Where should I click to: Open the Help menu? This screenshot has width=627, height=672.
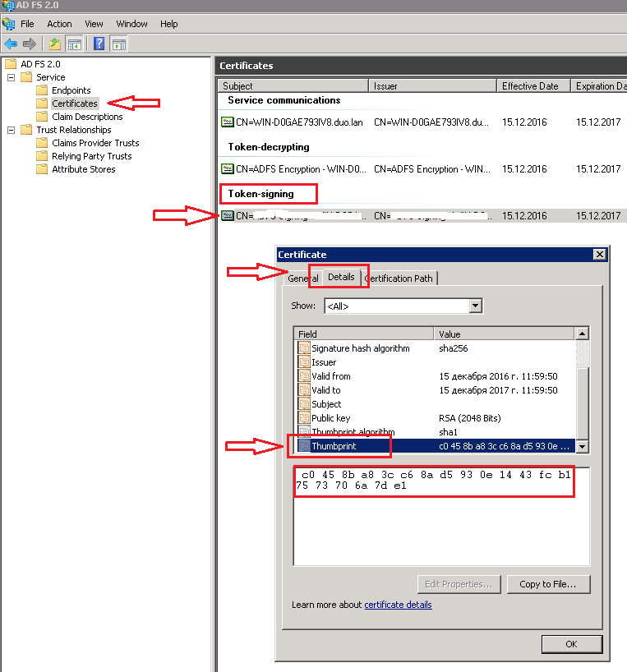168,24
